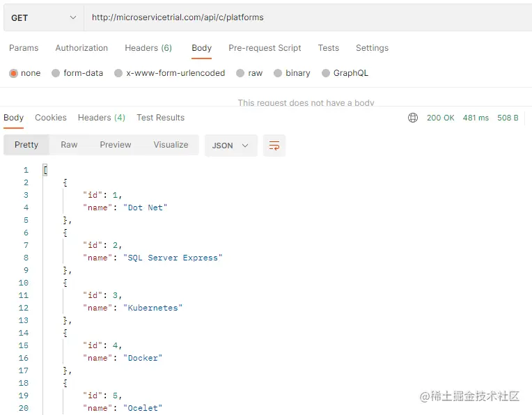Select the x-www-form-urlencoded radio option

pyautogui.click(x=118, y=73)
